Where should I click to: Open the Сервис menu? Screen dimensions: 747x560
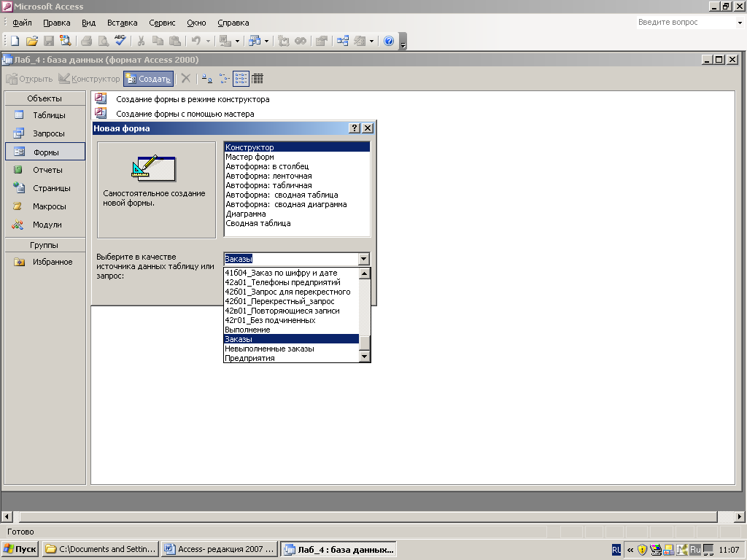tap(162, 23)
